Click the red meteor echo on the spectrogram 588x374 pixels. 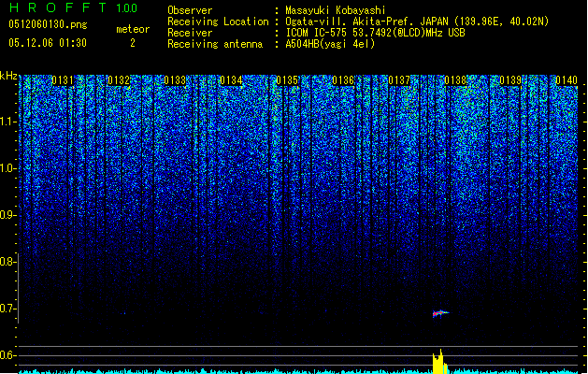[439, 313]
